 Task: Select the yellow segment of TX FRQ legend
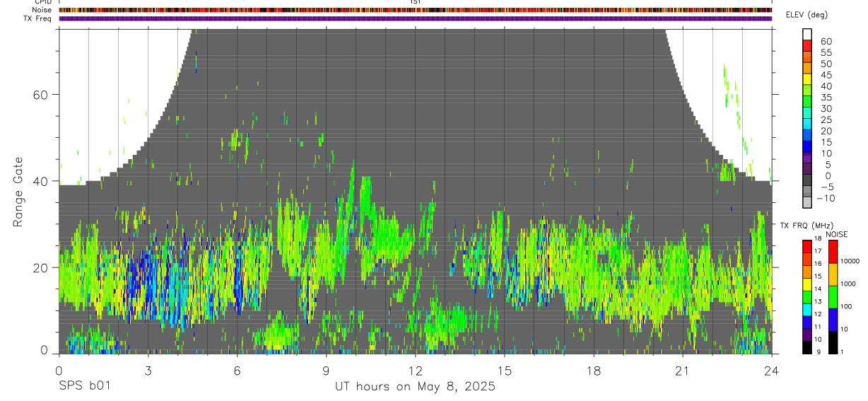[x=807, y=284]
